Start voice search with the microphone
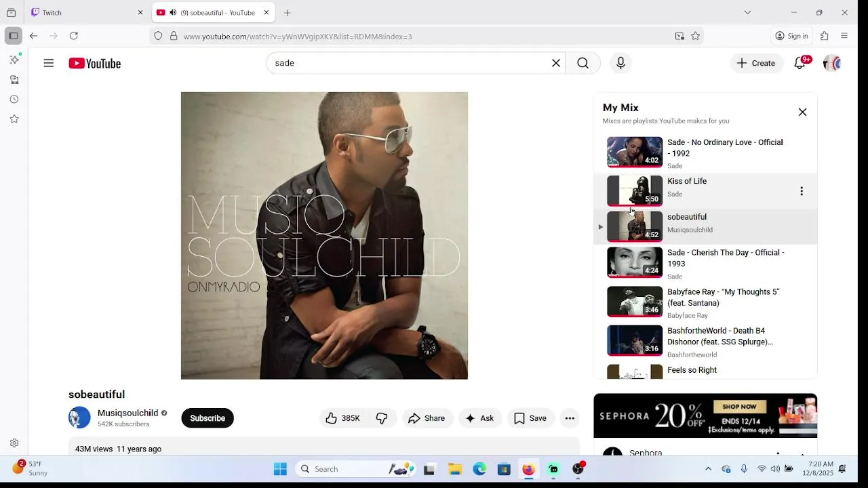Viewport: 868px width, 488px height. pos(620,63)
